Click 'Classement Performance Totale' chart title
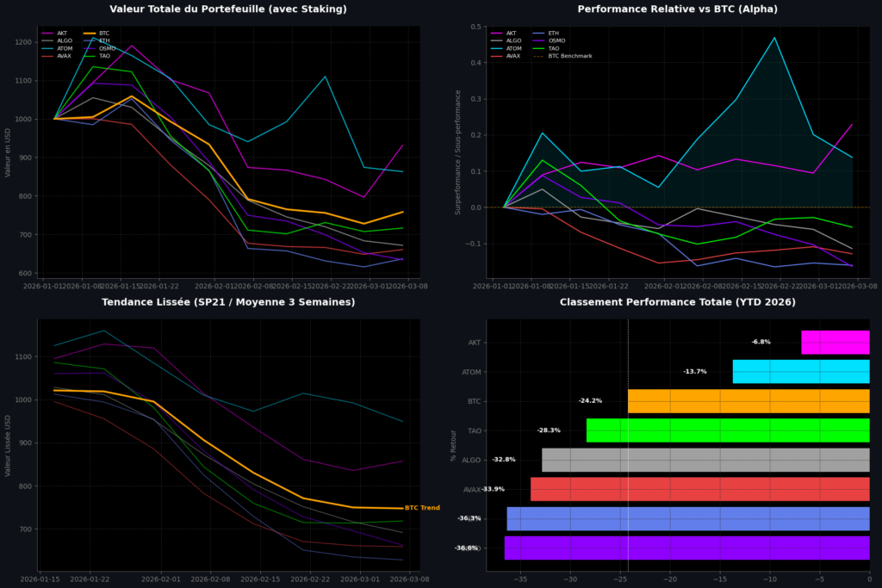The image size is (882, 588). click(x=677, y=302)
